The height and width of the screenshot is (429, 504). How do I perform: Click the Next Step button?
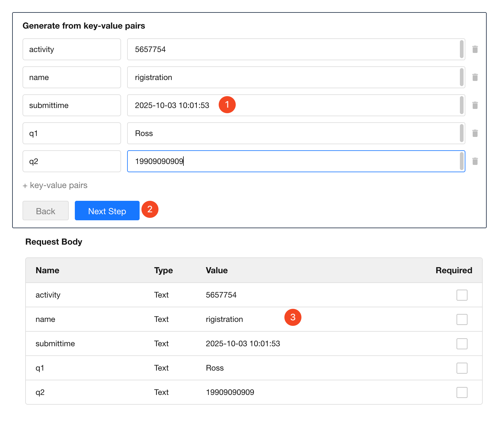[x=107, y=211]
